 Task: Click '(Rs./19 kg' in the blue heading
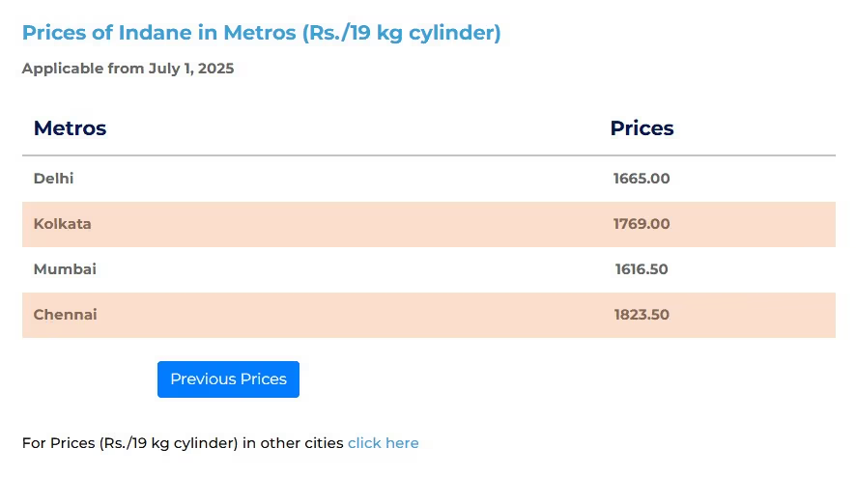tap(353, 33)
